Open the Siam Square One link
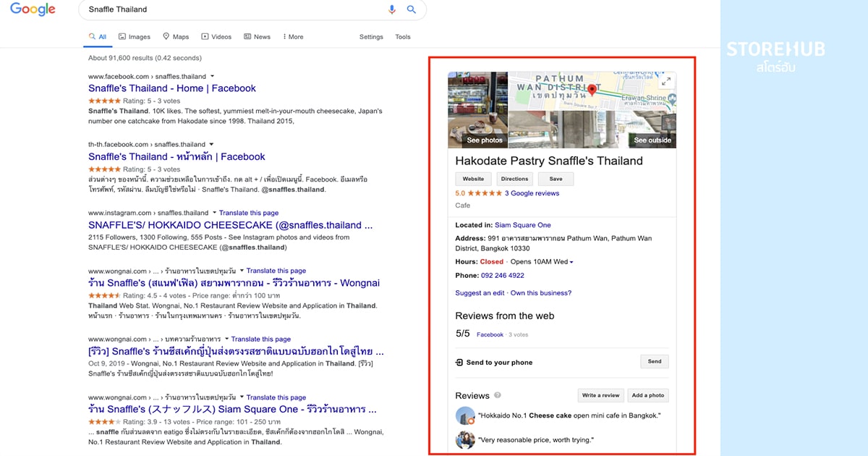The width and height of the screenshot is (868, 456). pyautogui.click(x=523, y=224)
